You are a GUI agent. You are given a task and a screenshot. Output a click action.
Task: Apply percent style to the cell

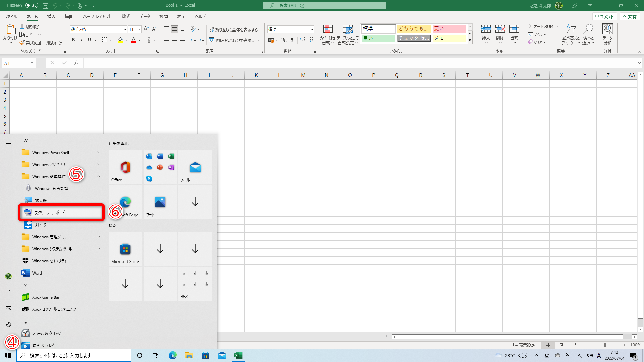(284, 40)
